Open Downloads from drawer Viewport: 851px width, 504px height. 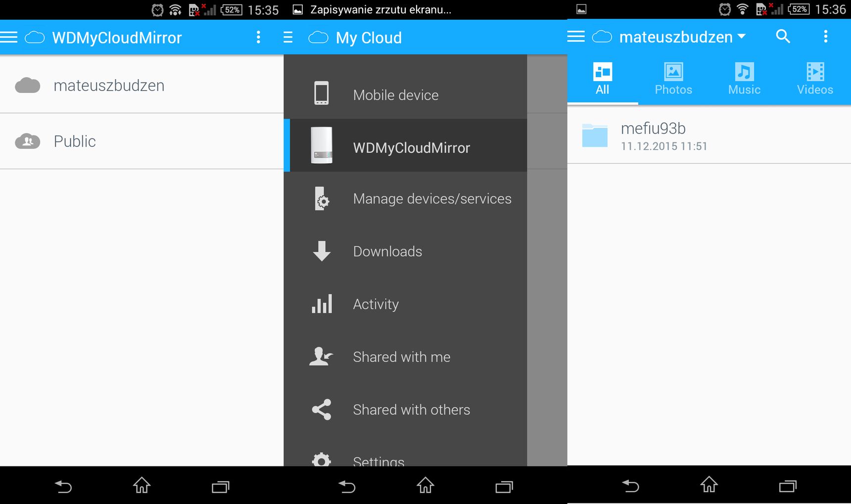(x=405, y=251)
